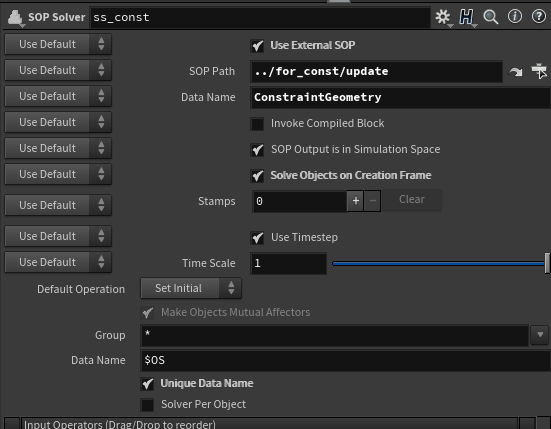Click the $OS Data Name field
551x429 pixels.
pyautogui.click(x=346, y=360)
